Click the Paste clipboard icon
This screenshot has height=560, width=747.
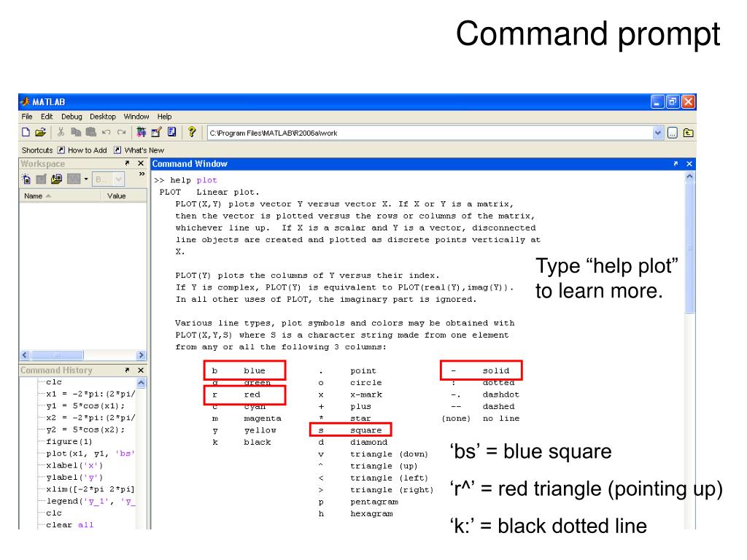click(x=91, y=133)
